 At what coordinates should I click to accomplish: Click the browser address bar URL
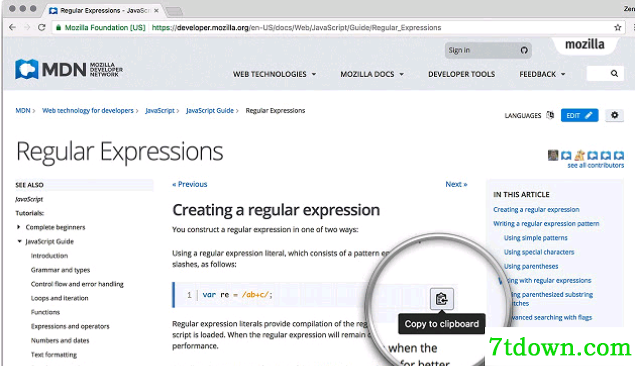[296, 28]
